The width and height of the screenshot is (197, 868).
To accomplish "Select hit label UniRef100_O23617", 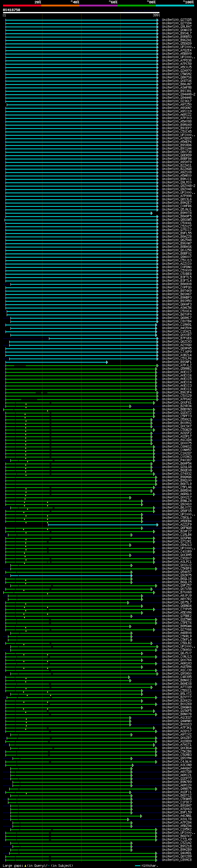I will pos(176,101).
